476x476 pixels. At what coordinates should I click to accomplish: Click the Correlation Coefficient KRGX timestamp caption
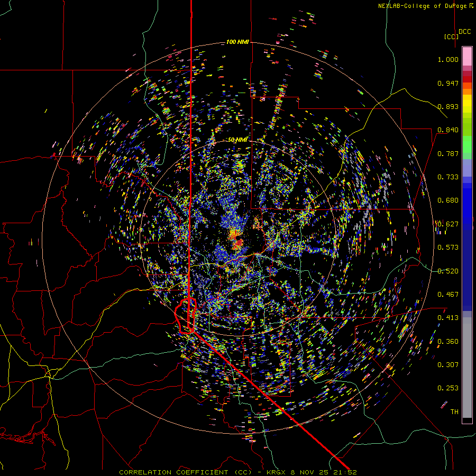237,472
